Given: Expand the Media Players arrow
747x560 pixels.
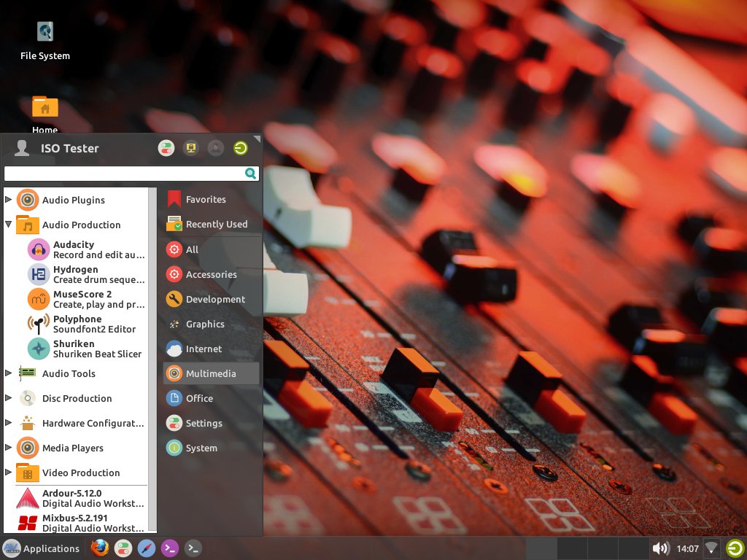Looking at the screenshot, I should point(8,447).
